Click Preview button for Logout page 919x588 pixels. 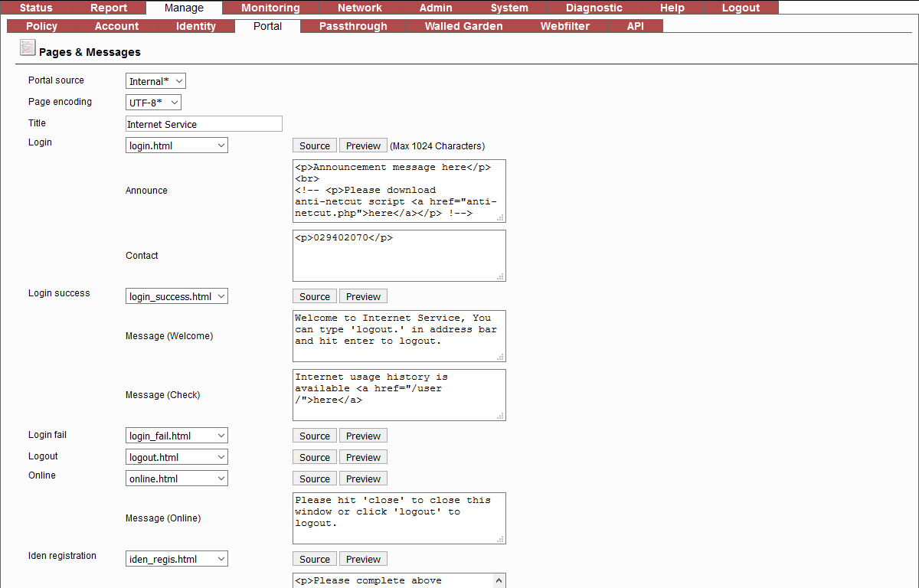point(363,457)
